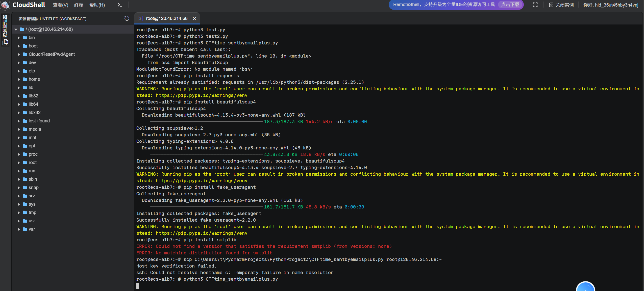This screenshot has height=291, width=644.
Task: Click the terminal icon on root tab
Action: pyautogui.click(x=140, y=18)
